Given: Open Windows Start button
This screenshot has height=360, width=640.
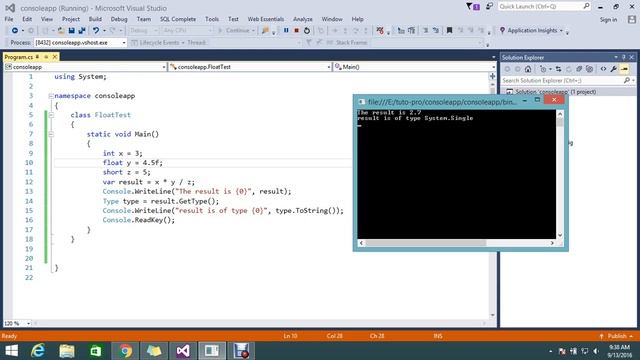Looking at the screenshot, I should click(12, 351).
